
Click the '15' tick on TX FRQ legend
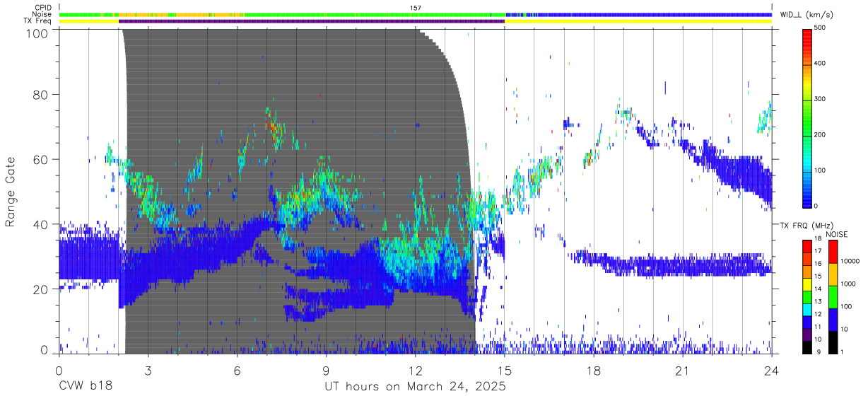click(819, 276)
